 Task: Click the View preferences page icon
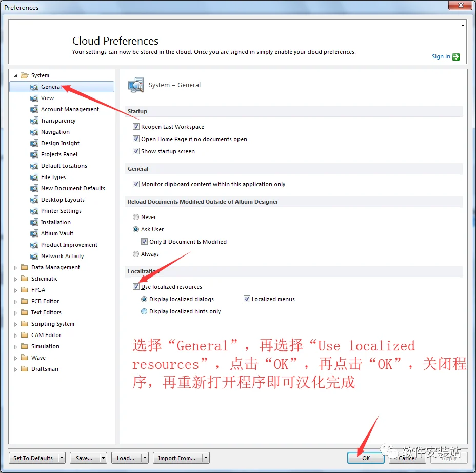point(34,98)
